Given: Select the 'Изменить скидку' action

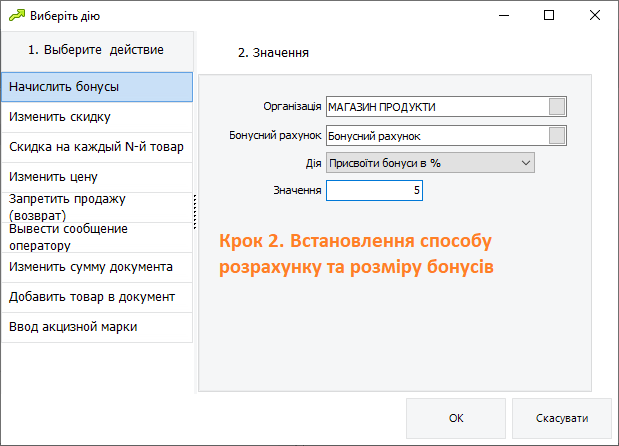Looking at the screenshot, I should (x=97, y=117).
